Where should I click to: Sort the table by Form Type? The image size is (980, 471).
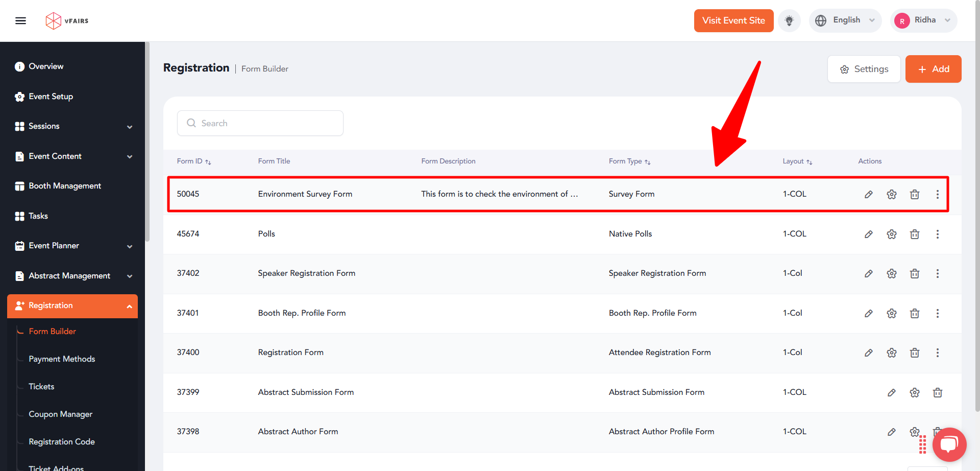648,161
